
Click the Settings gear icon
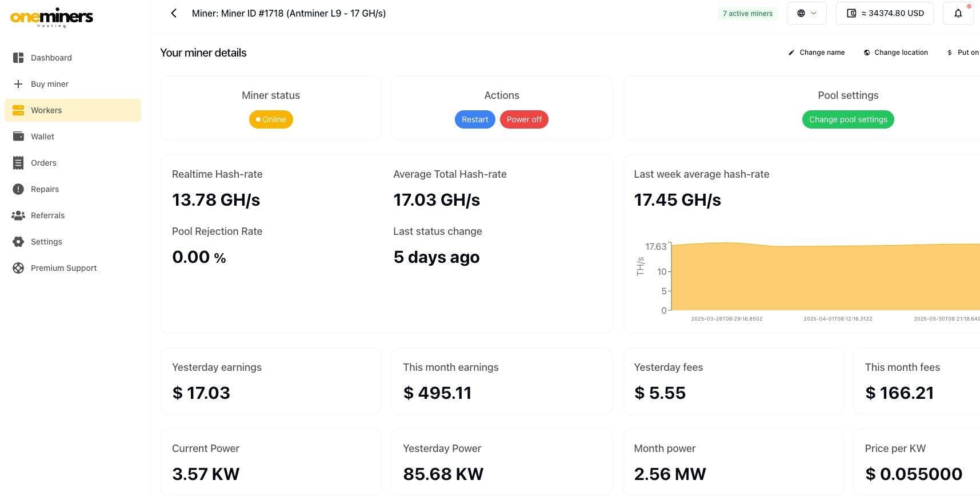click(x=18, y=242)
